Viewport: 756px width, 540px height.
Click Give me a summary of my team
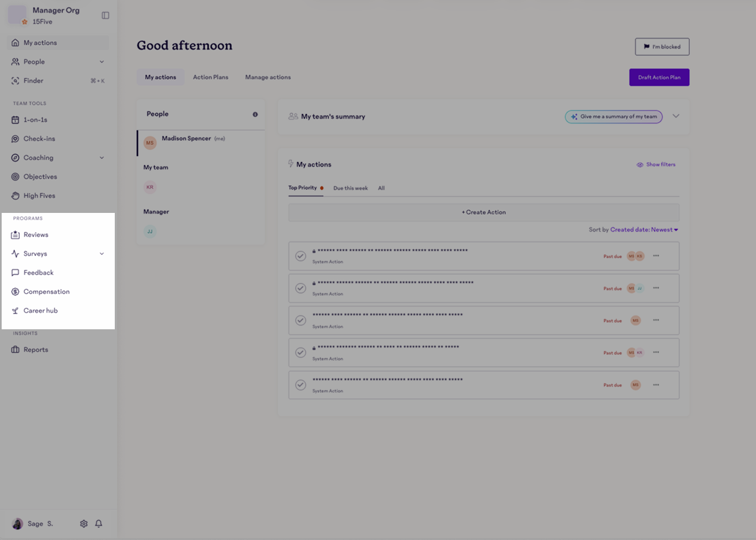(x=613, y=116)
